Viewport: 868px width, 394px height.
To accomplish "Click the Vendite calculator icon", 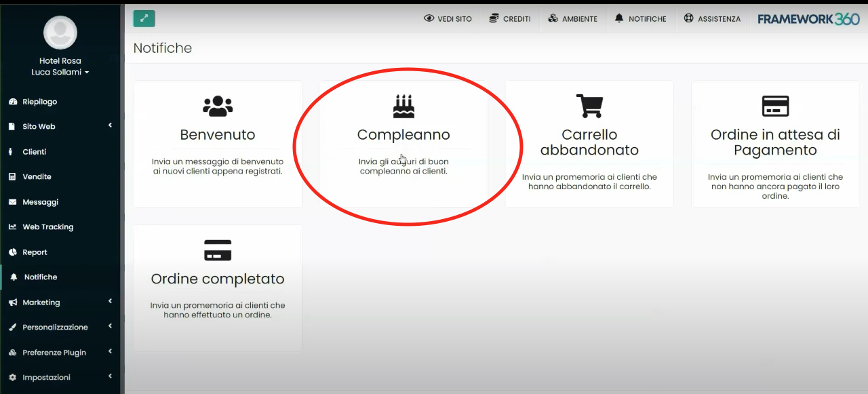I will (12, 177).
